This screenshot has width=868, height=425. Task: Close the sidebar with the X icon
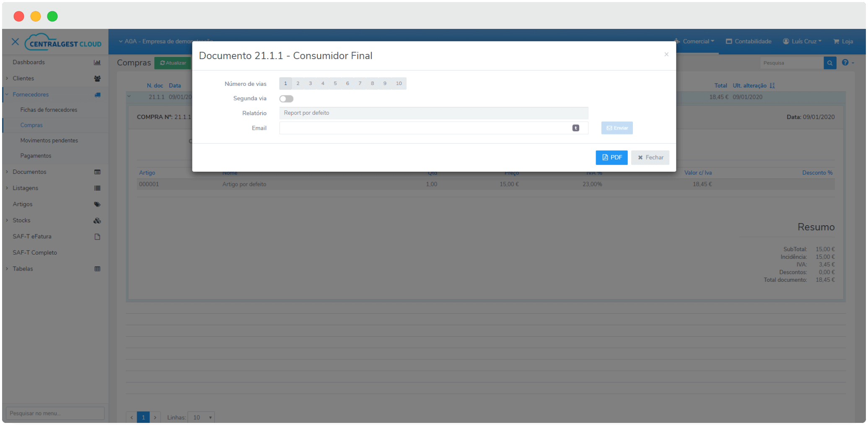coord(15,41)
